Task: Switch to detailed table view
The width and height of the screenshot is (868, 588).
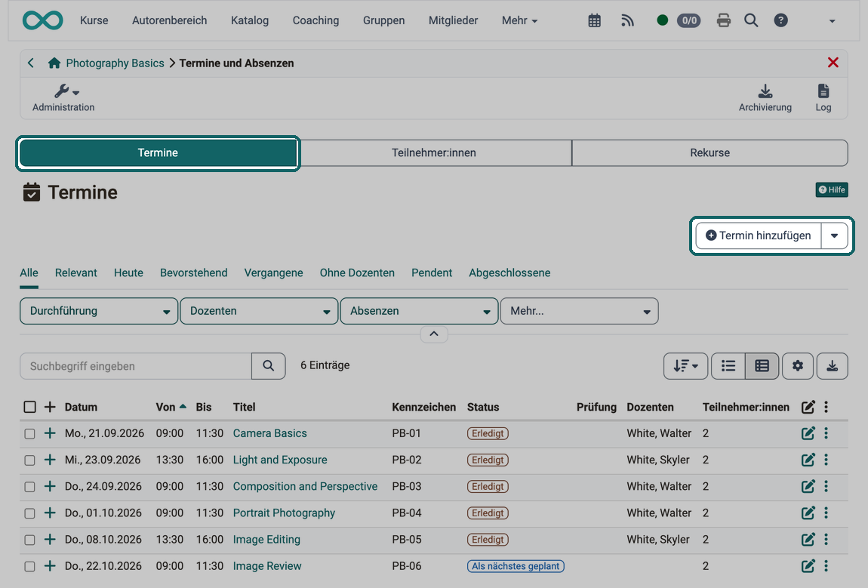Action: [x=762, y=366]
